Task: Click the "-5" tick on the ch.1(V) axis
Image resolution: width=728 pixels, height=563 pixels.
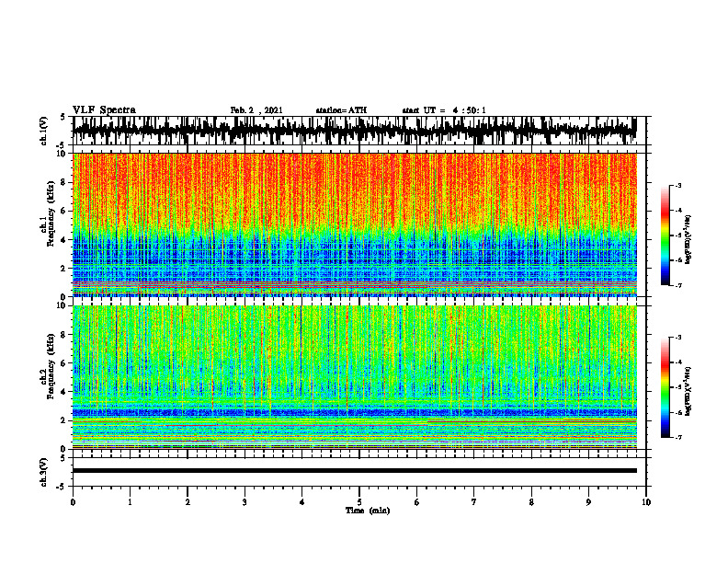Action: tap(61, 145)
